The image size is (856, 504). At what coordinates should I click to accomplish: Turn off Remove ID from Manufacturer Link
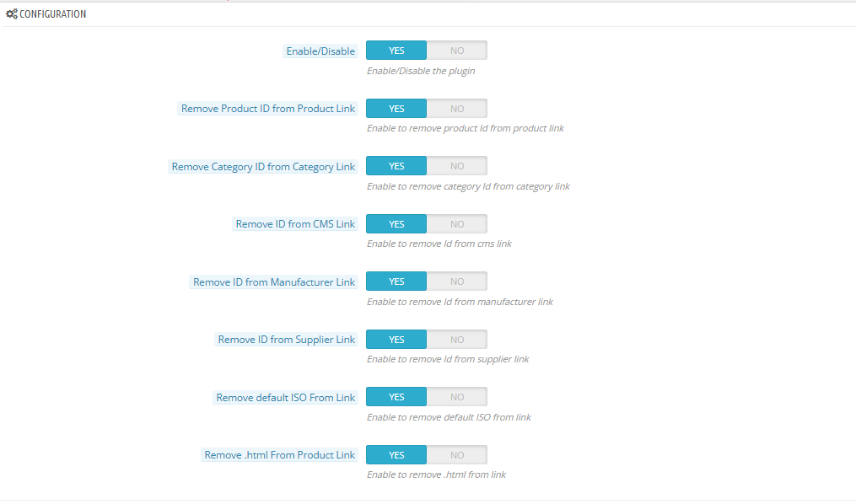point(457,281)
